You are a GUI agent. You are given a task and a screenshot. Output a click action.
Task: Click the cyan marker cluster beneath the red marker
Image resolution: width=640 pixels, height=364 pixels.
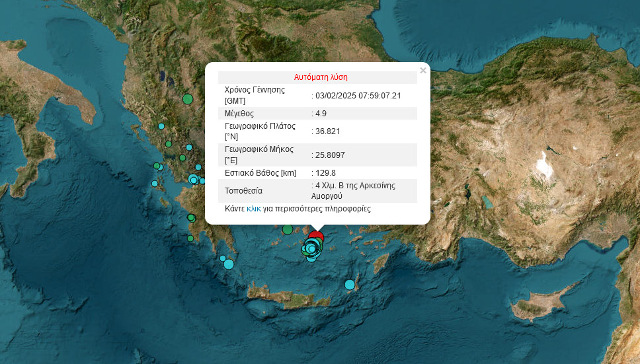click(311, 249)
